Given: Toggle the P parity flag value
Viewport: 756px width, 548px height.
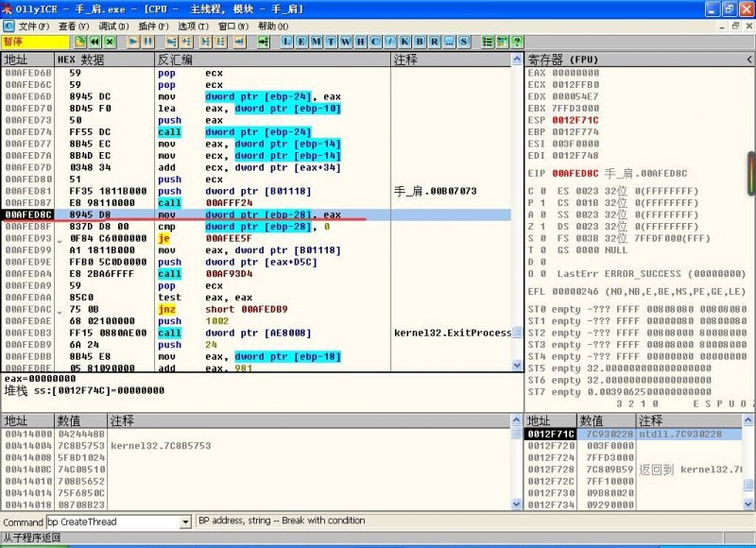Looking at the screenshot, I should pos(542,203).
